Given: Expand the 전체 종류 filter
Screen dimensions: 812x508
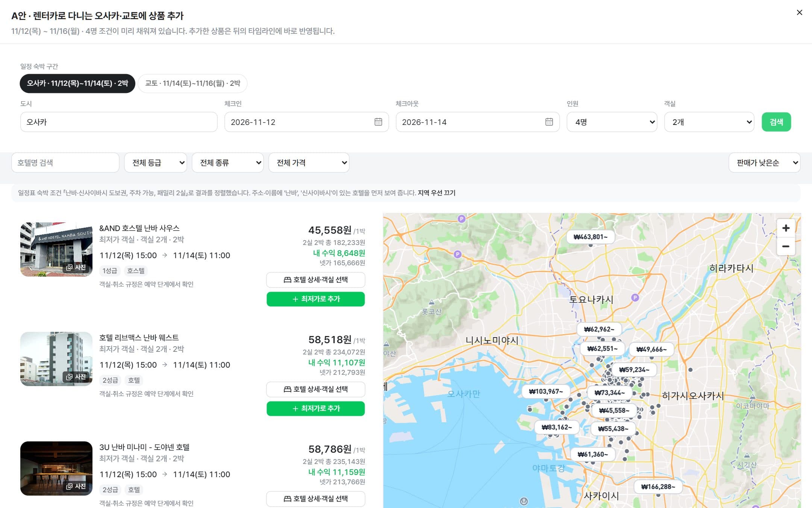Looking at the screenshot, I should pos(227,163).
